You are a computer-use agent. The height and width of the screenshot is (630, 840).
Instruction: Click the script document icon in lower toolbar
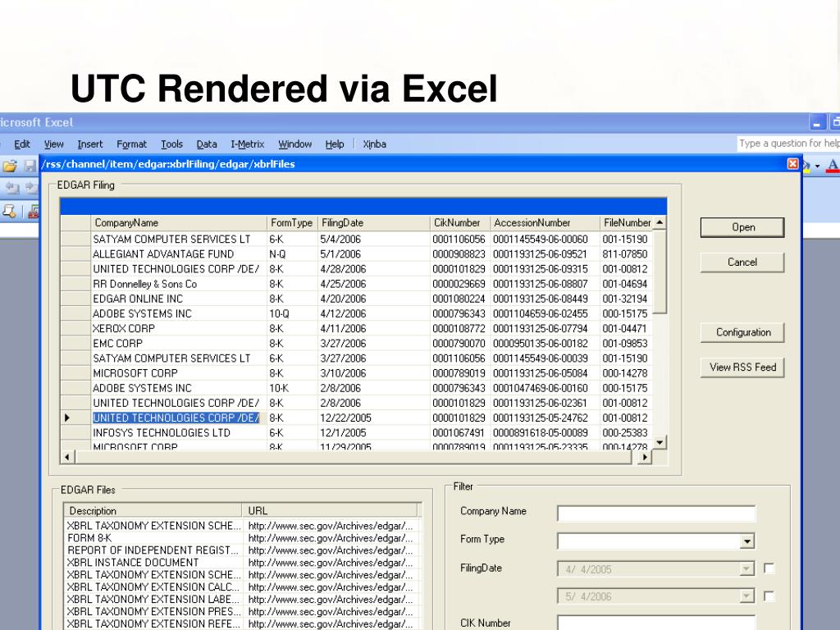tap(9, 211)
